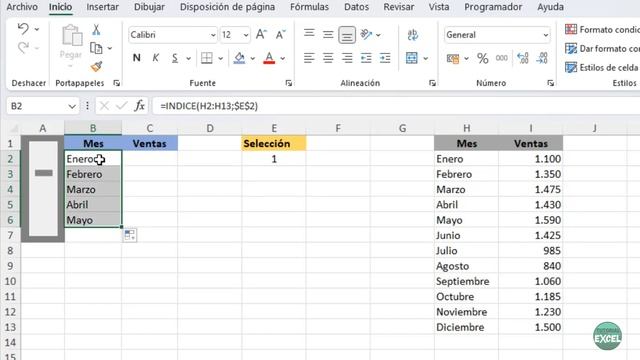Open Fuente dialog launcher
640x360 pixels.
pos(289,83)
